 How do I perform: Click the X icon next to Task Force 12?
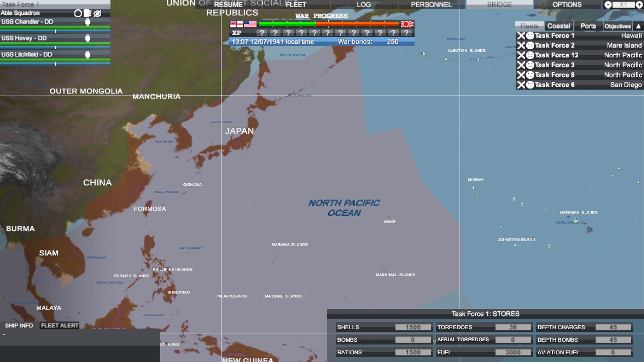[x=521, y=55]
